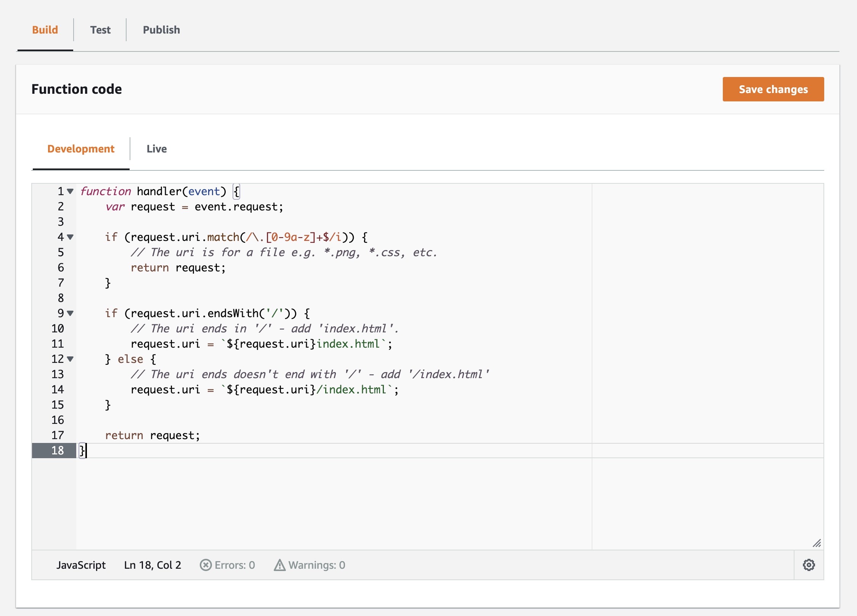
Task: Click 'return request;' on line 17
Action: (152, 435)
